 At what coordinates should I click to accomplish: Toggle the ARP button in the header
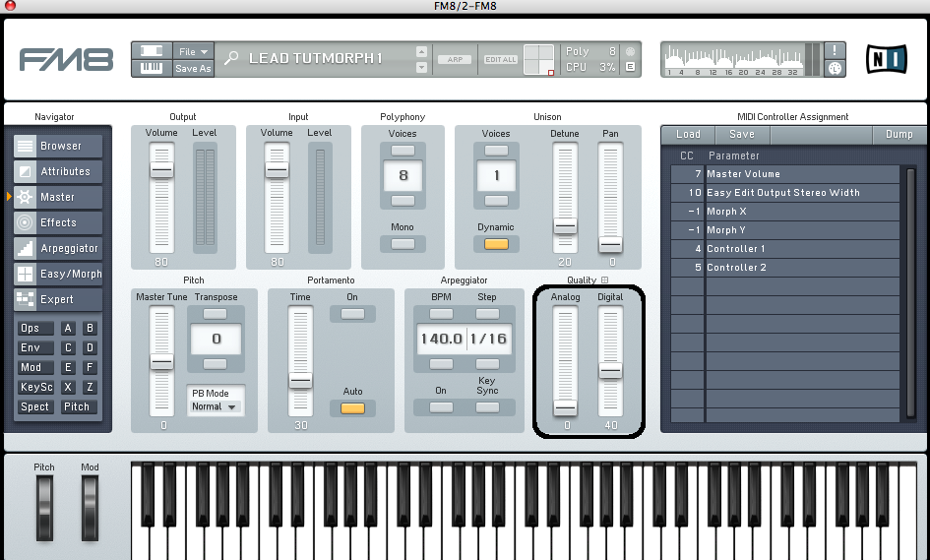point(455,59)
